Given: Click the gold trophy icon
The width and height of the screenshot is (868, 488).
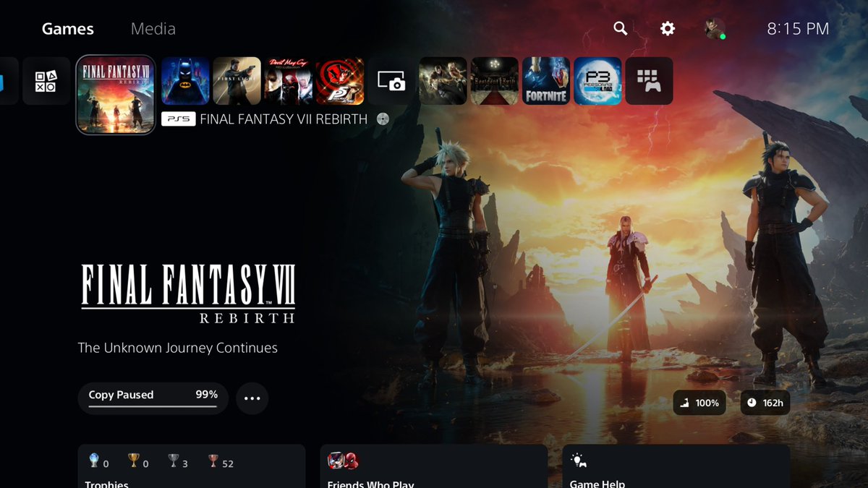Looking at the screenshot, I should tap(133, 461).
